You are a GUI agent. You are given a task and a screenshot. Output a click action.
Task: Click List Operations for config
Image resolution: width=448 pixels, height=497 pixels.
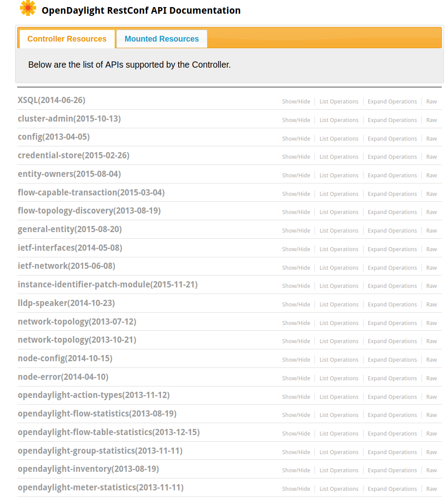pyautogui.click(x=339, y=139)
